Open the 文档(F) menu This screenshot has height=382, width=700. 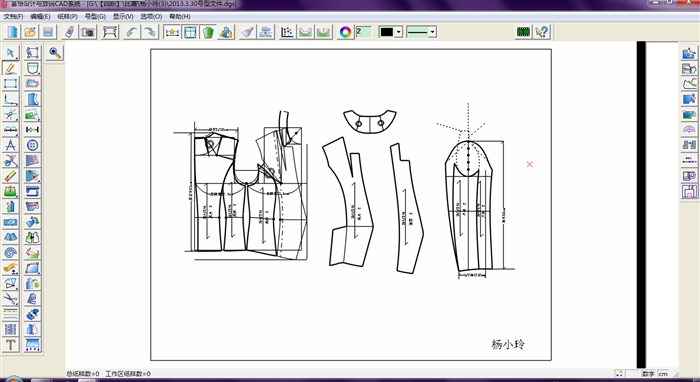pos(13,17)
